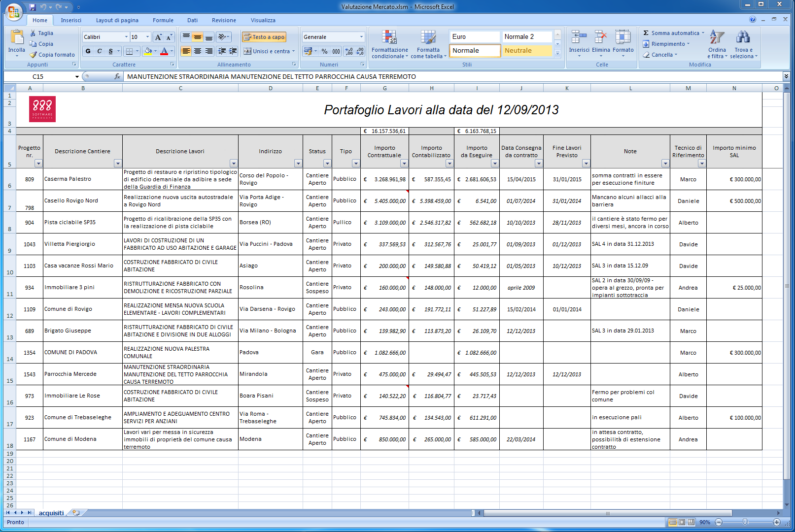Toggle underline formatting (S)

tap(110, 51)
